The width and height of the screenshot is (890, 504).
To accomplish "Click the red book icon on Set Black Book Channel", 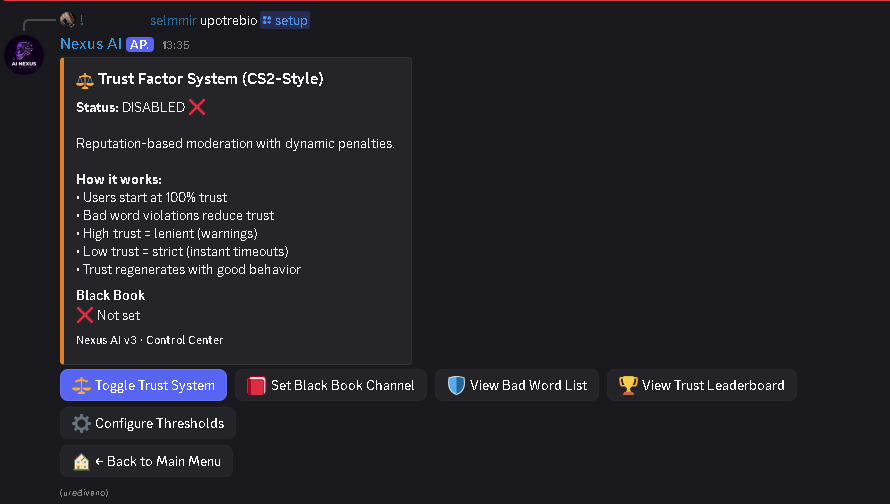I will coord(257,385).
